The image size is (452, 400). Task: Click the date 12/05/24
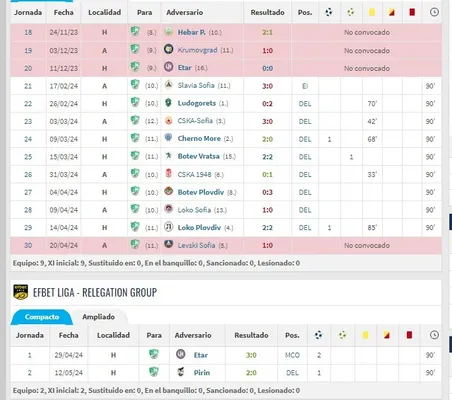tap(68, 373)
